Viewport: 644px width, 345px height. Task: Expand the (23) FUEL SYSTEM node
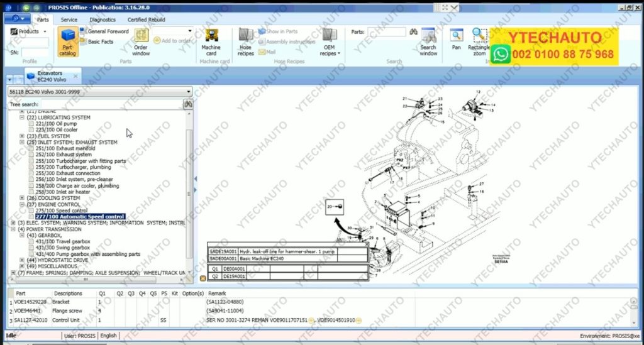tap(22, 136)
